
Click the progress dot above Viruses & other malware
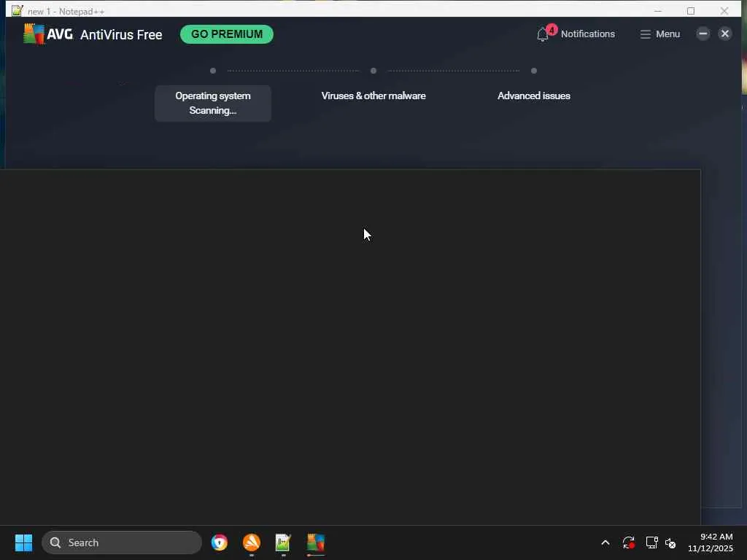tap(373, 71)
